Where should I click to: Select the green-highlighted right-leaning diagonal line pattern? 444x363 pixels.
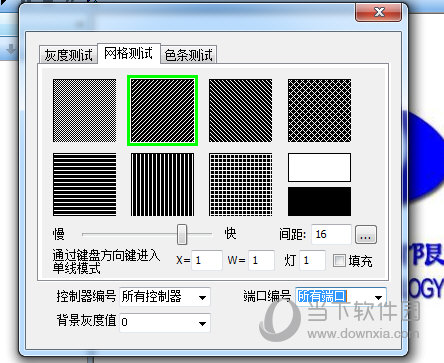tap(163, 110)
